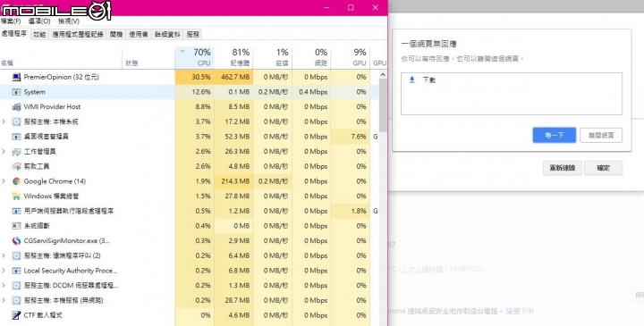This screenshot has width=644, height=326.
Task: Expand the 服務主機: DCOM row
Action: point(4,286)
